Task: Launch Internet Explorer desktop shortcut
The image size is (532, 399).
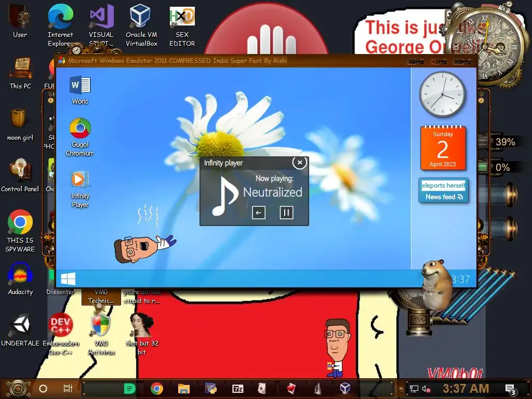Action: (x=60, y=25)
